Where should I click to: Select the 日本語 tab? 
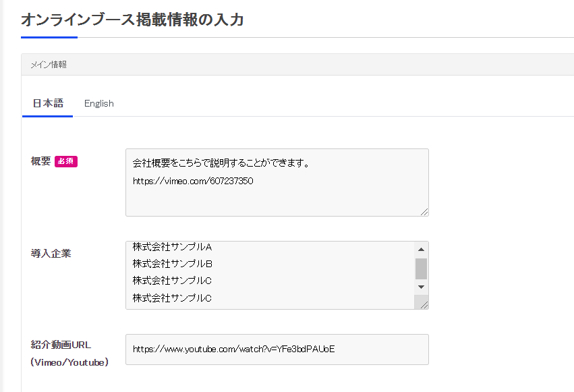[48, 104]
